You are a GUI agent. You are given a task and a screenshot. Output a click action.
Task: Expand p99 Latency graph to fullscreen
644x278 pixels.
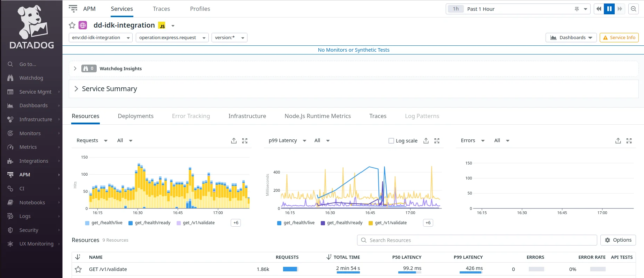pyautogui.click(x=437, y=141)
